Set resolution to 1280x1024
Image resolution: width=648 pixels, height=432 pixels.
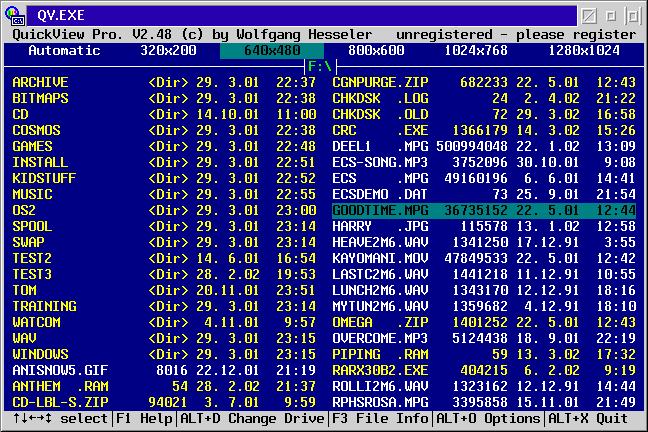point(584,51)
